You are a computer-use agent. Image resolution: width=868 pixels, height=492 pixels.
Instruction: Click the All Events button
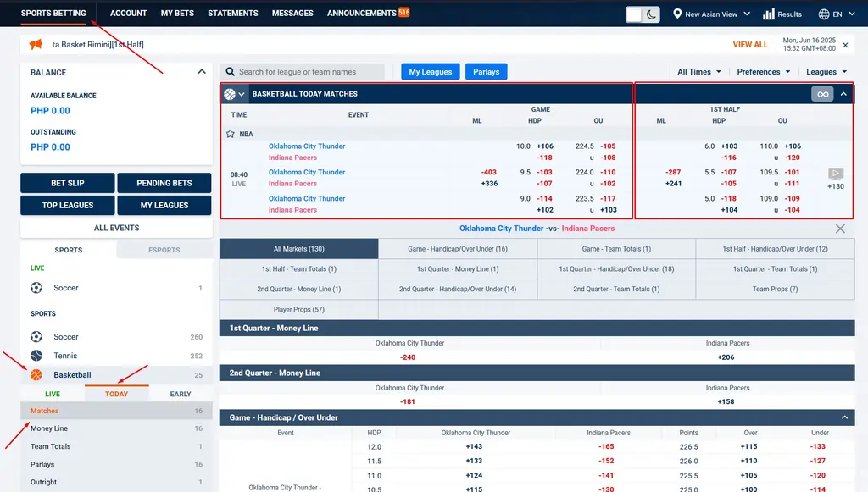point(116,228)
